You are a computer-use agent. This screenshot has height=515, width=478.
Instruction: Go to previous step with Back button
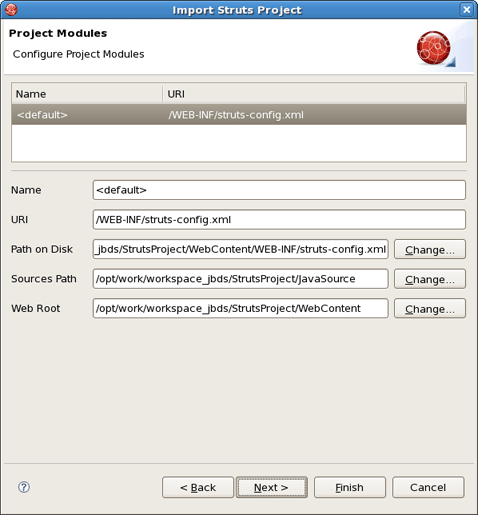click(198, 487)
